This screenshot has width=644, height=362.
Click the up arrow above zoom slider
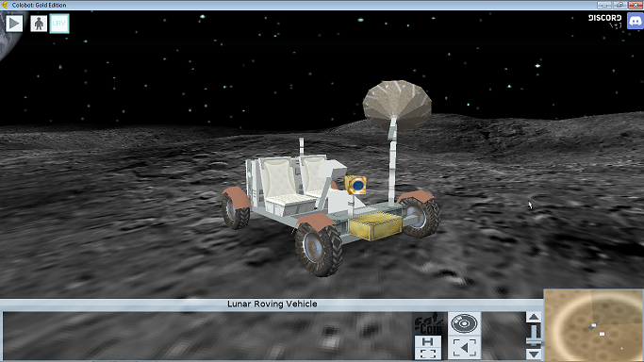tap(534, 317)
